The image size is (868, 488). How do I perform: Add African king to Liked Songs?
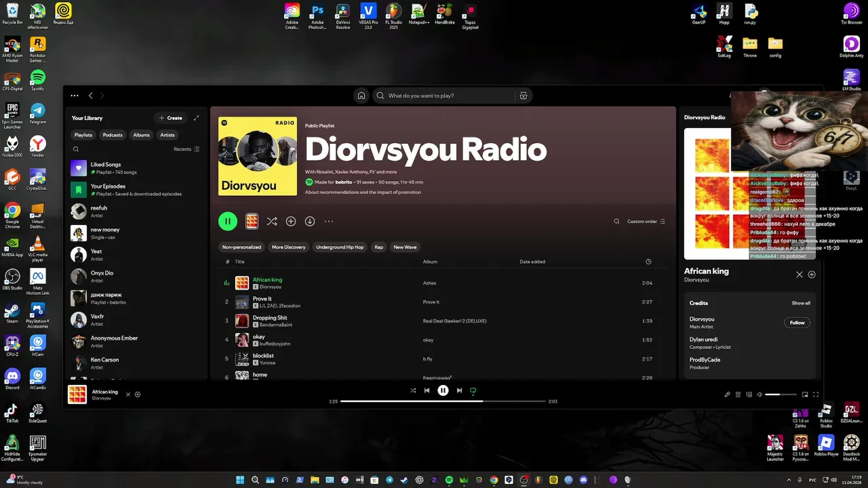click(138, 394)
